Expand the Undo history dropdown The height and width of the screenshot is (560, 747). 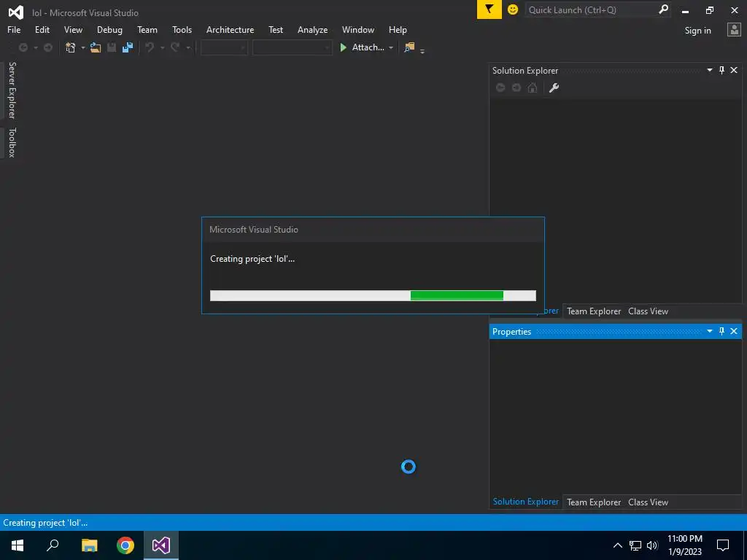[163, 47]
